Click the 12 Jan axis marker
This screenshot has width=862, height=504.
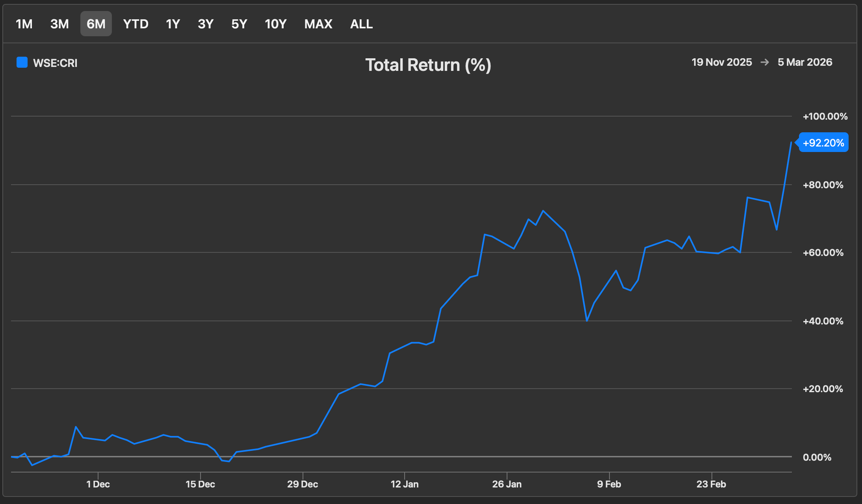405,484
